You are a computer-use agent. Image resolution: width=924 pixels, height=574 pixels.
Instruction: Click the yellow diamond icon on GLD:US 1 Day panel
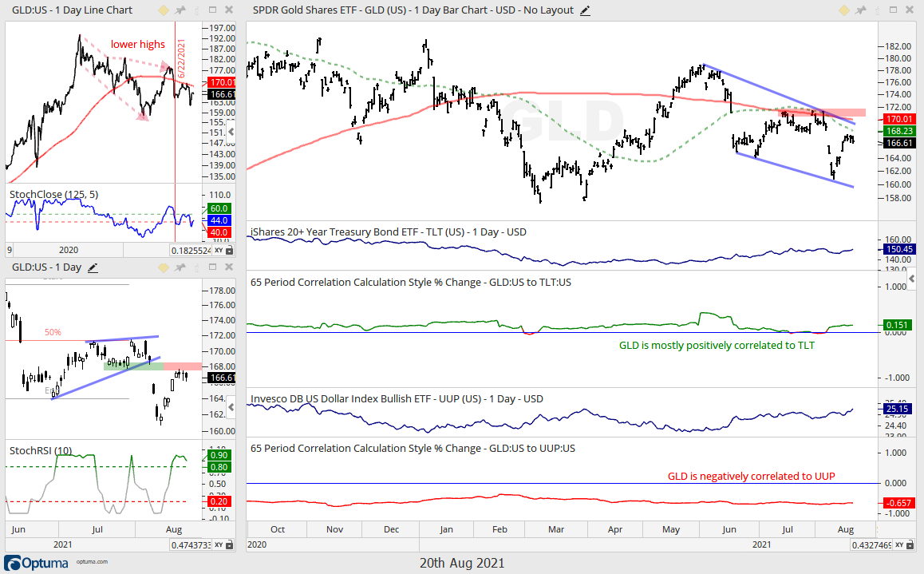164,267
